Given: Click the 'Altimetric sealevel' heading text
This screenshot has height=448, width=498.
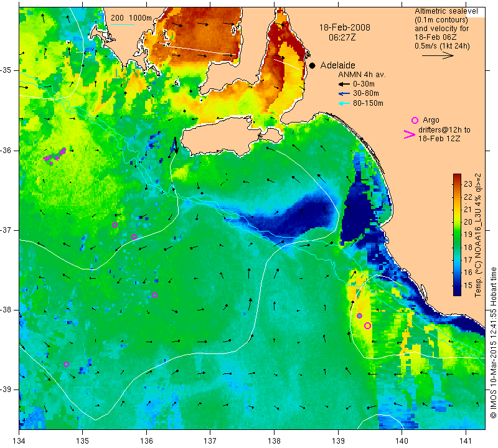Looking at the screenshot, I should click(x=446, y=11).
